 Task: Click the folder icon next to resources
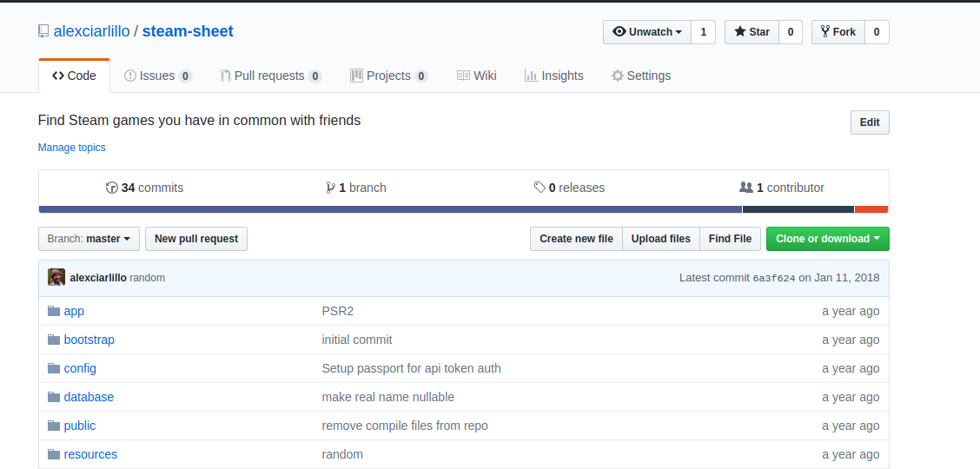[x=54, y=454]
